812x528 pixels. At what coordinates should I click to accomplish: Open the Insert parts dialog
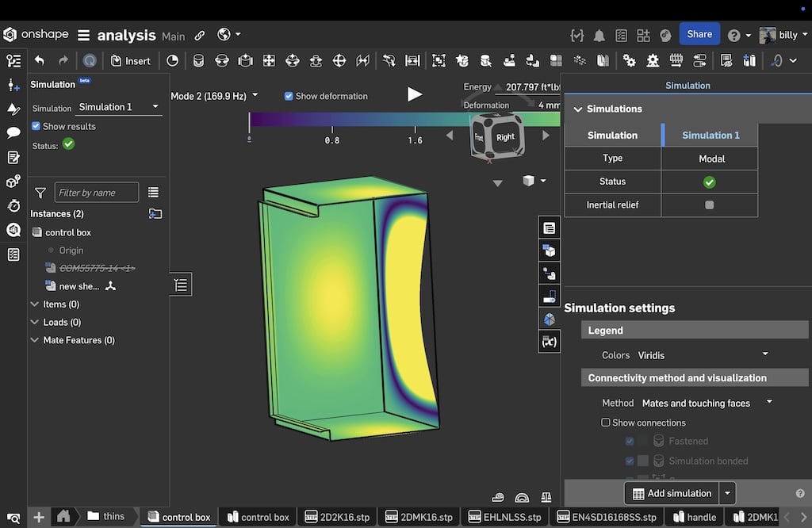(130, 60)
